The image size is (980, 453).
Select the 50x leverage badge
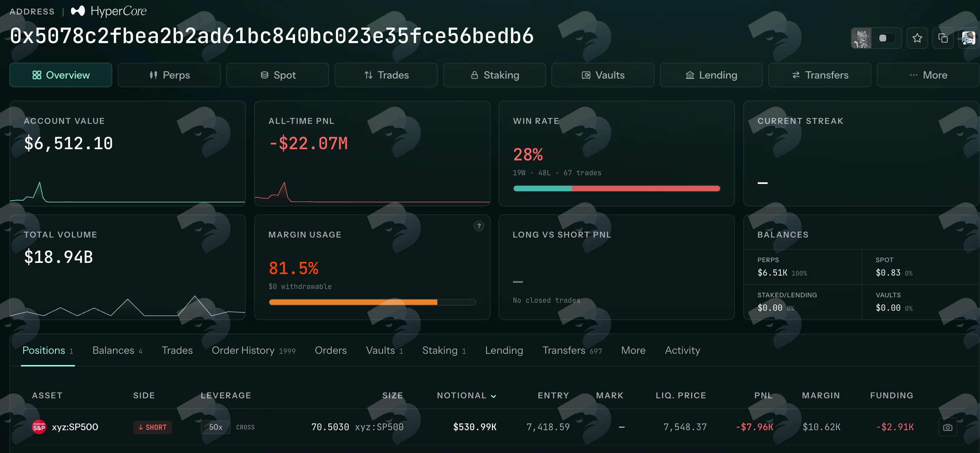(x=215, y=427)
